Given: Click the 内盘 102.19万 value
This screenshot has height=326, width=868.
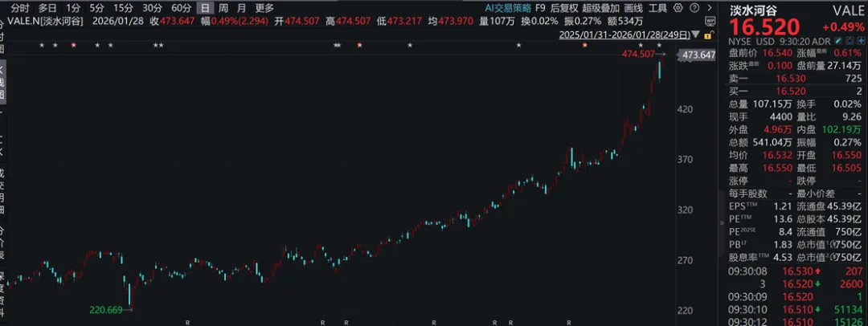Looking at the screenshot, I should pos(842,130).
